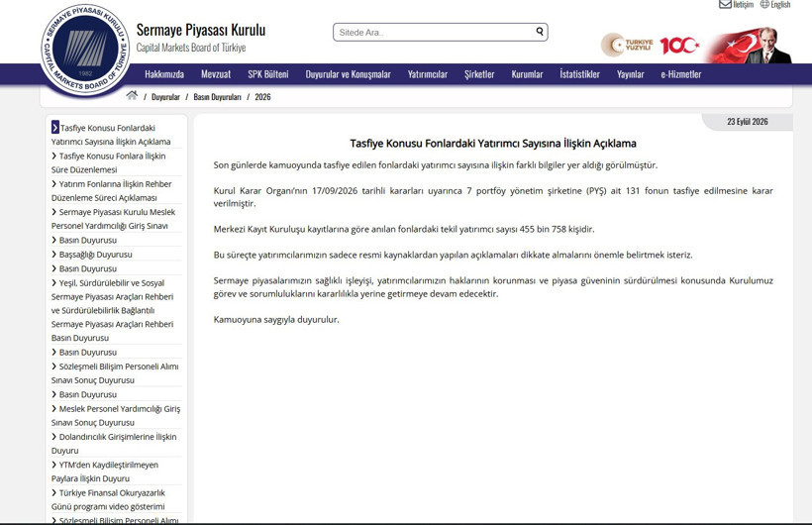Click chevron beside YTM'den Kaydileştirilmeyen item
The height and width of the screenshot is (525, 812).
[53, 465]
